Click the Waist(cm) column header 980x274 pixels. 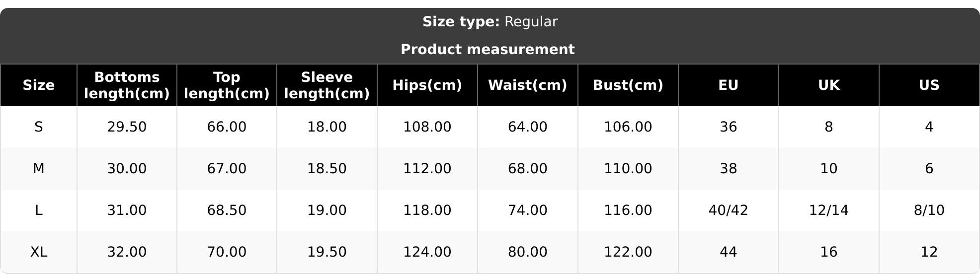528,85
